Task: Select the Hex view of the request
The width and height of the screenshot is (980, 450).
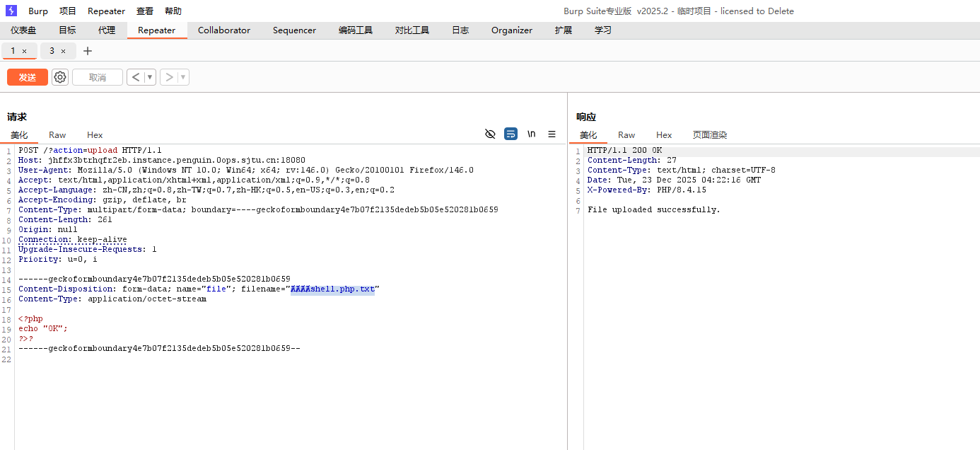Action: pos(95,134)
